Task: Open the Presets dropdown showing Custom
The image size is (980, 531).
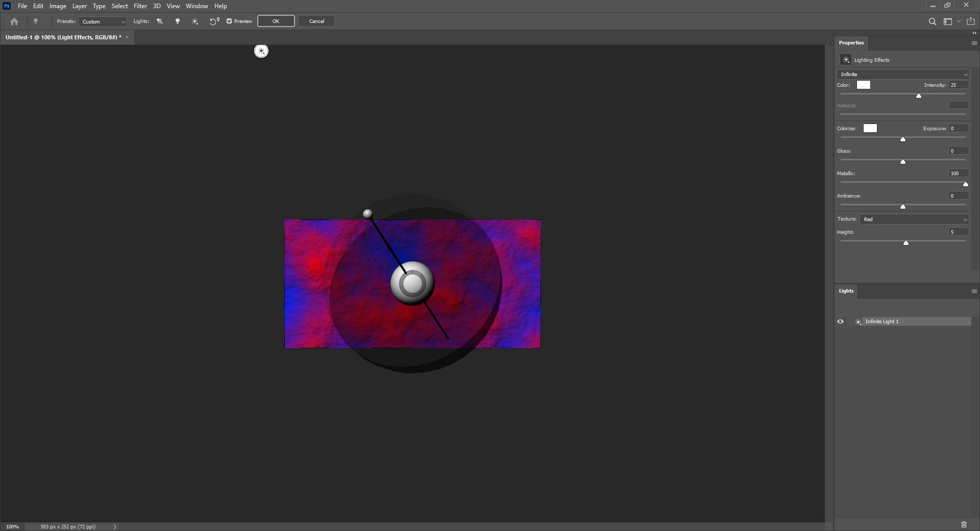Action: (x=102, y=21)
